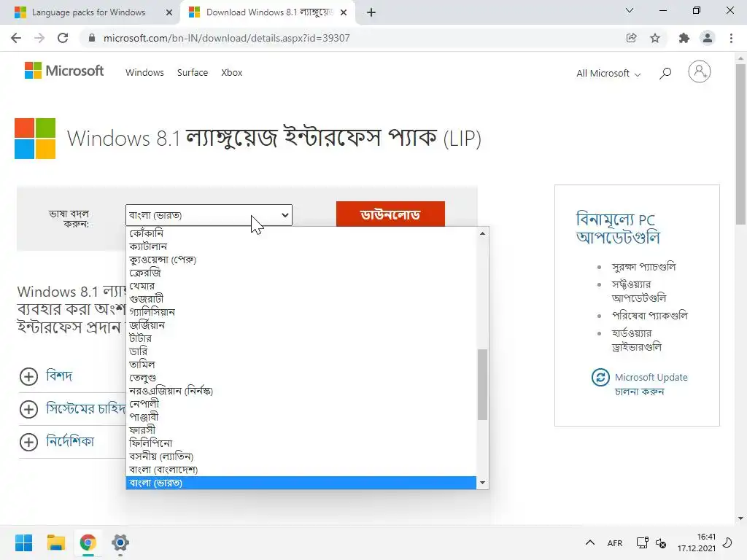
Task: Click dropdown list scroll down arrow
Action: click(x=483, y=483)
